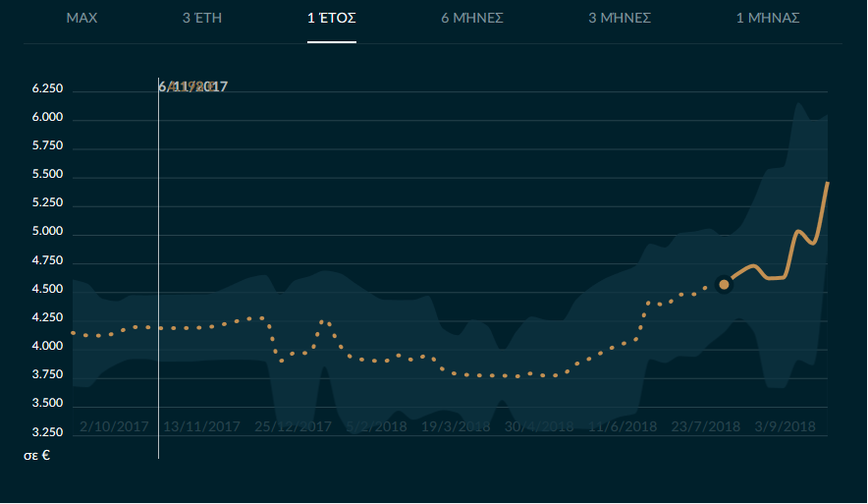
Task: Click the σε € currency unit label
Action: coord(37,456)
